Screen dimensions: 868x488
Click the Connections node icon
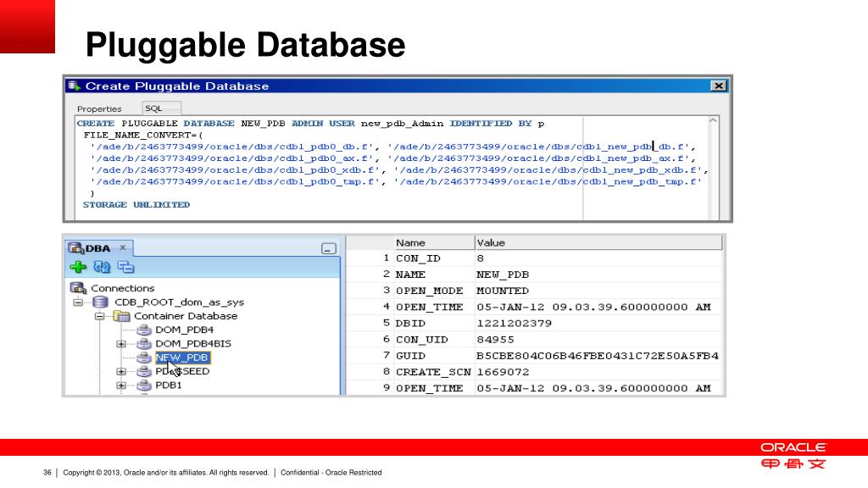pos(78,288)
